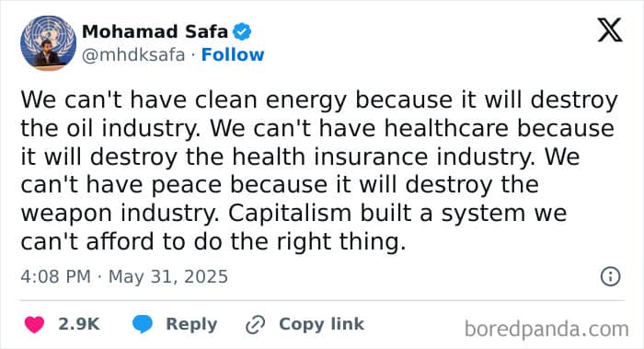The image size is (644, 349).
Task: Click the phrase clean energy in the tweet
Action: [270, 100]
